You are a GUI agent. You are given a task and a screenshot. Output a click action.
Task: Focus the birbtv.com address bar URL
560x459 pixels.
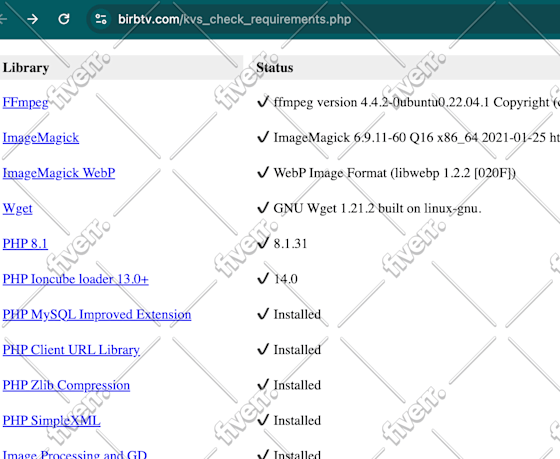coord(234,19)
